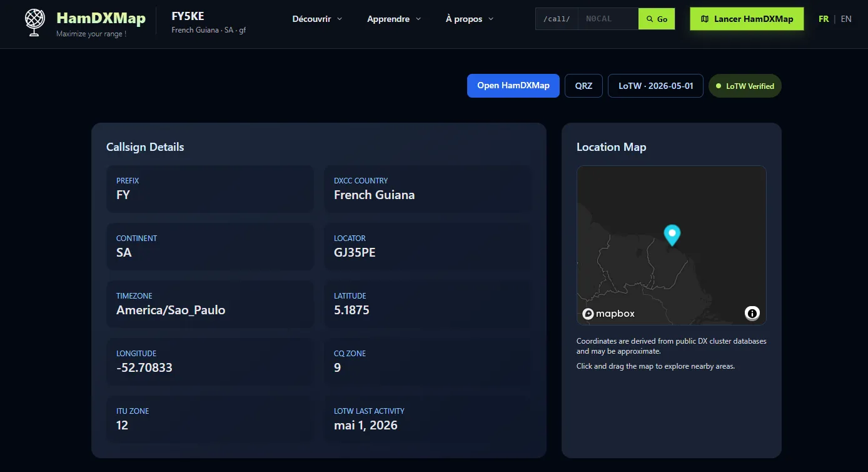This screenshot has height=472, width=868.
Task: Click the Open HamDXMap blue button
Action: point(513,86)
